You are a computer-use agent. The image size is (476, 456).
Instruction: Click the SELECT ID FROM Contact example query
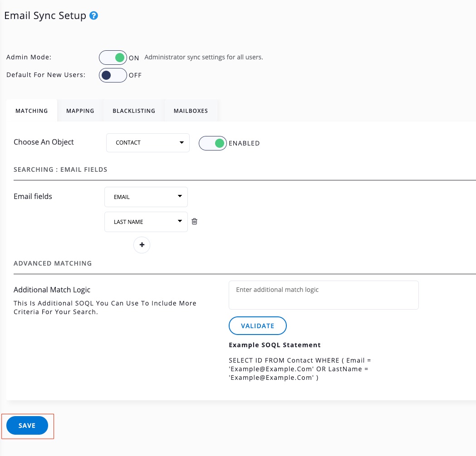[300, 369]
